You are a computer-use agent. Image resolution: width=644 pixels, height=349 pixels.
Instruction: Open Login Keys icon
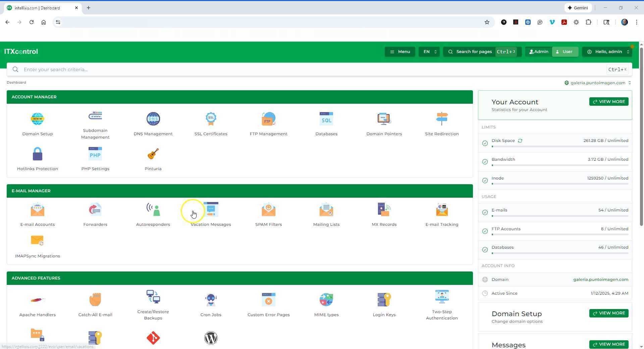(384, 300)
